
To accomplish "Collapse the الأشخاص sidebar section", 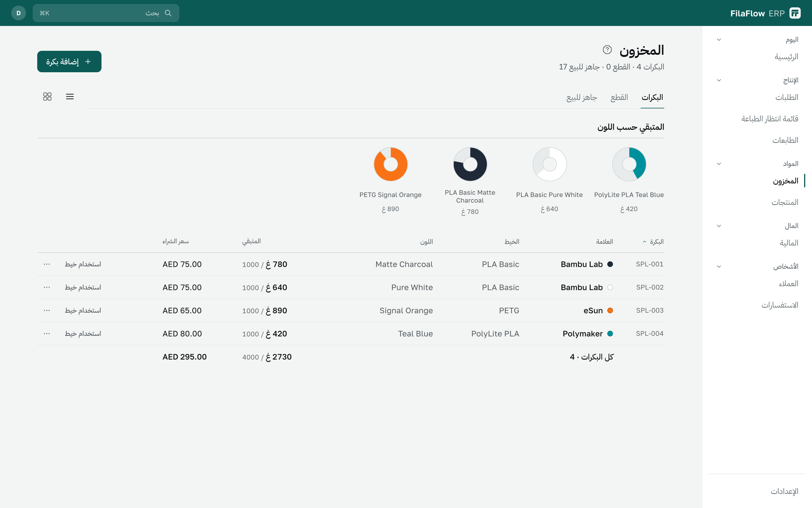I will (719, 266).
